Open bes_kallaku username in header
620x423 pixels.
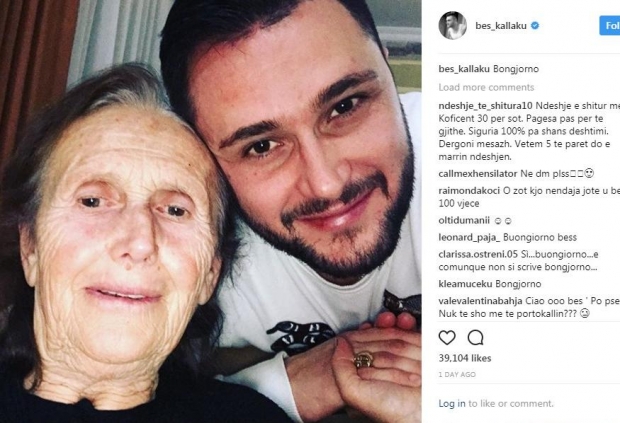click(501, 26)
